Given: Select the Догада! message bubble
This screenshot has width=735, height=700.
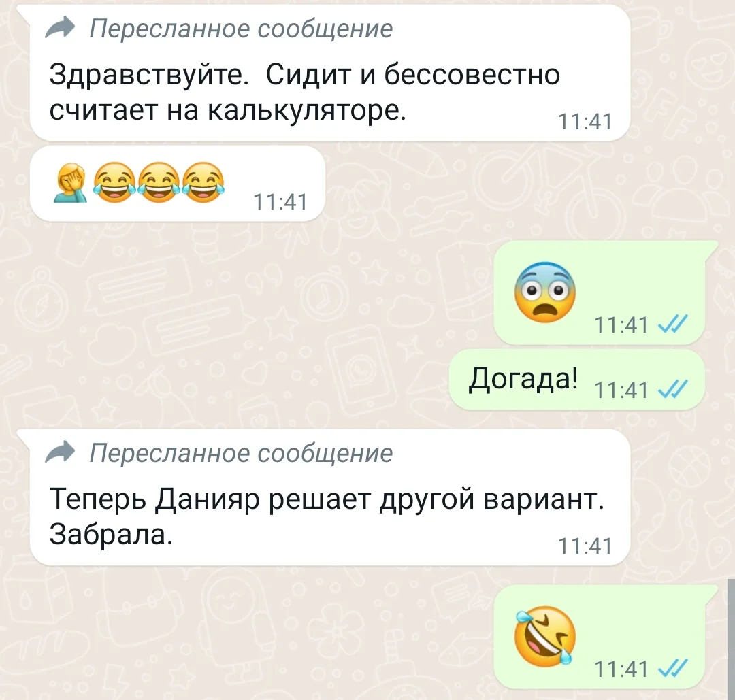Looking at the screenshot, I should [x=577, y=379].
